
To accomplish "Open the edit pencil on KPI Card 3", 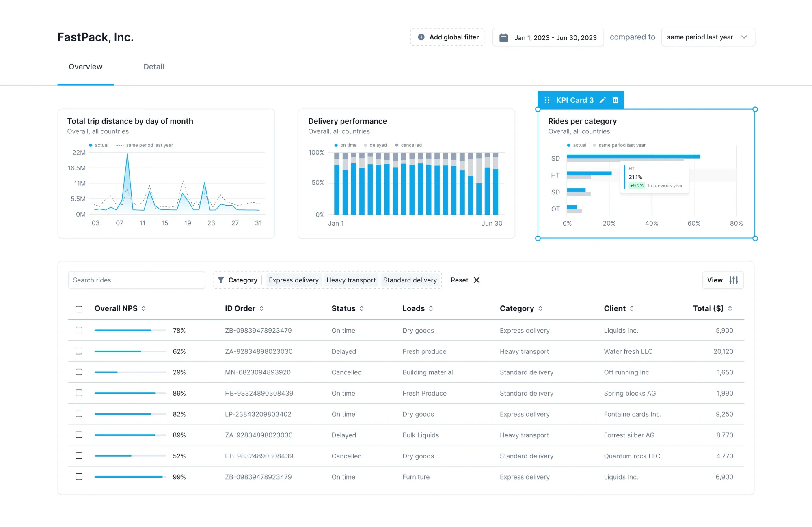I will point(603,100).
